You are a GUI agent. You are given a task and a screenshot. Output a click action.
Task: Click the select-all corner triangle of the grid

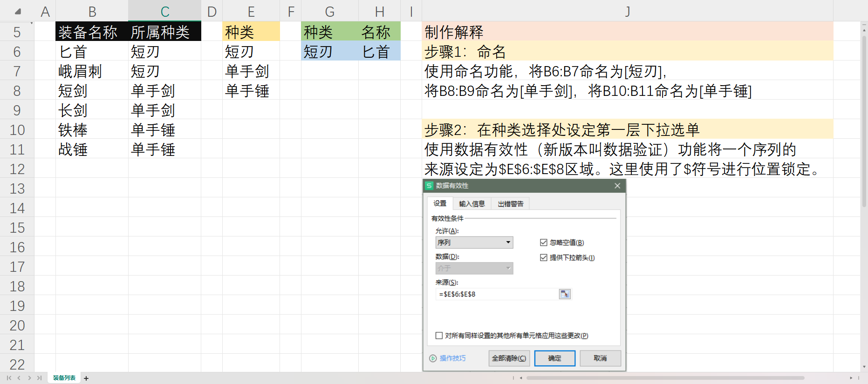pyautogui.click(x=17, y=12)
